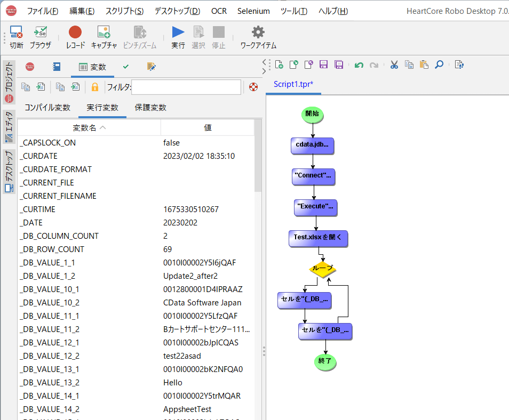Switch to the コンパイル変数 tab

47,108
